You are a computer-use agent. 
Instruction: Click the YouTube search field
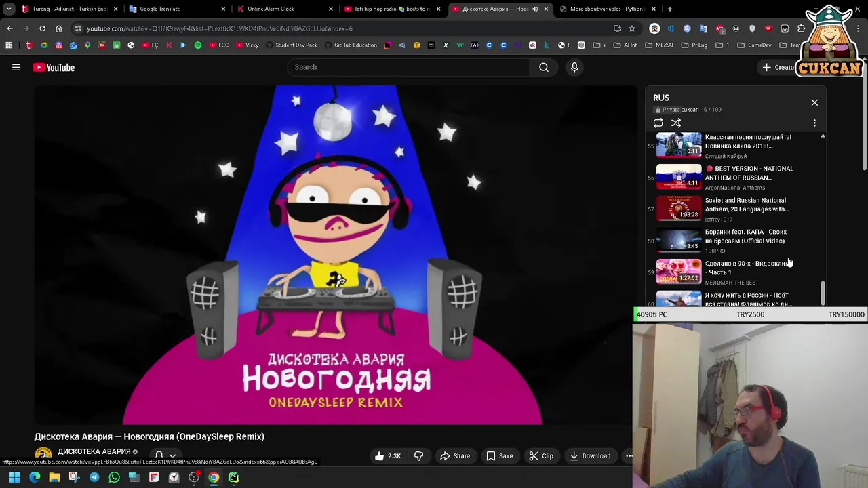click(409, 67)
